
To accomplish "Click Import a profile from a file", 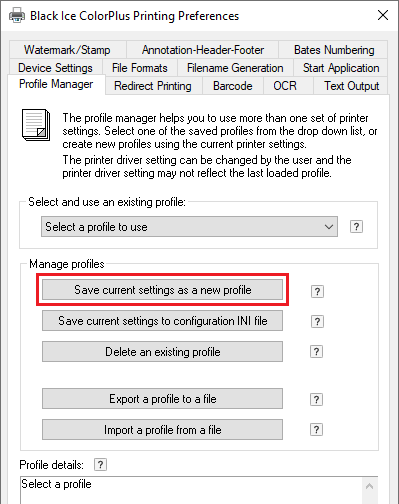I will [162, 430].
